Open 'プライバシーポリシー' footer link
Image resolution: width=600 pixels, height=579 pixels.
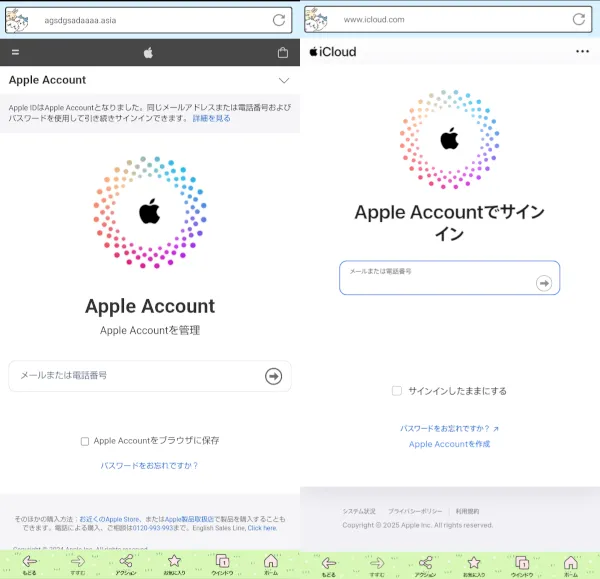point(415,511)
